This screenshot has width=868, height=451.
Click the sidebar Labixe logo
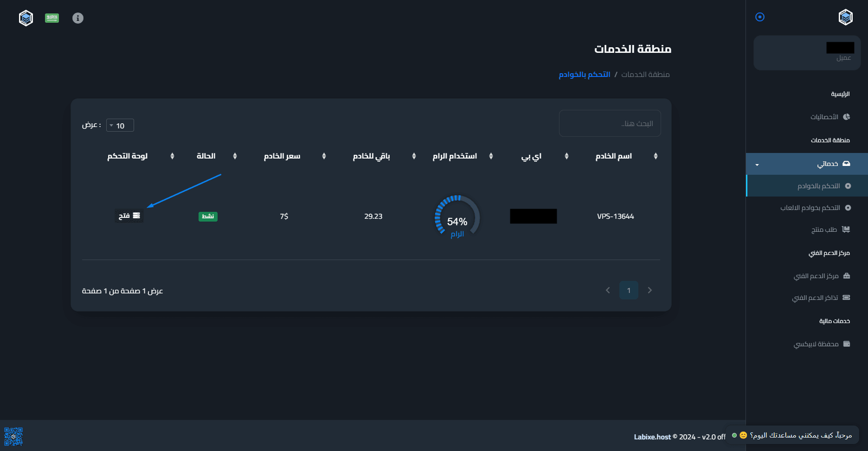pos(846,17)
